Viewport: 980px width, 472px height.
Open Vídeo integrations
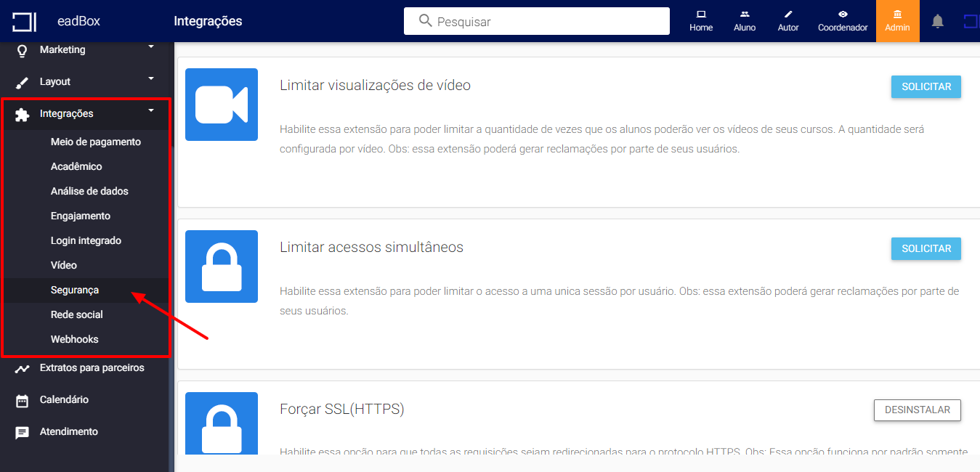tap(64, 265)
